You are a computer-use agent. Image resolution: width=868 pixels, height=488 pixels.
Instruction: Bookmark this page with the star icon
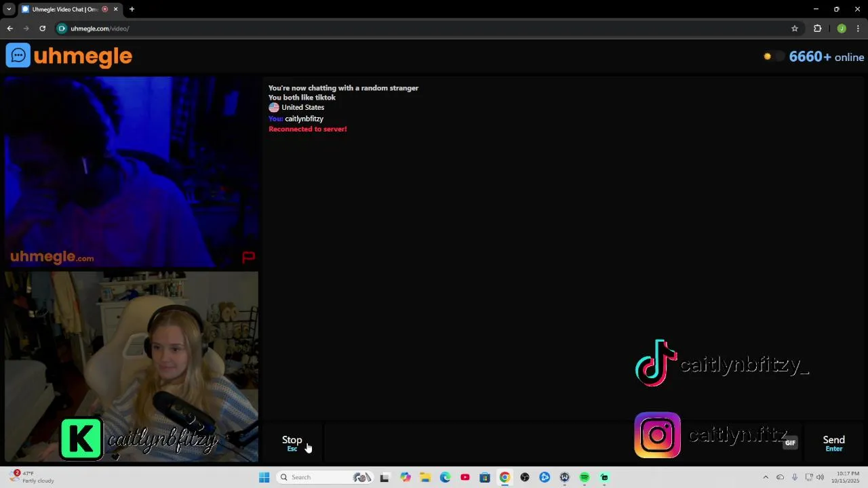point(795,28)
